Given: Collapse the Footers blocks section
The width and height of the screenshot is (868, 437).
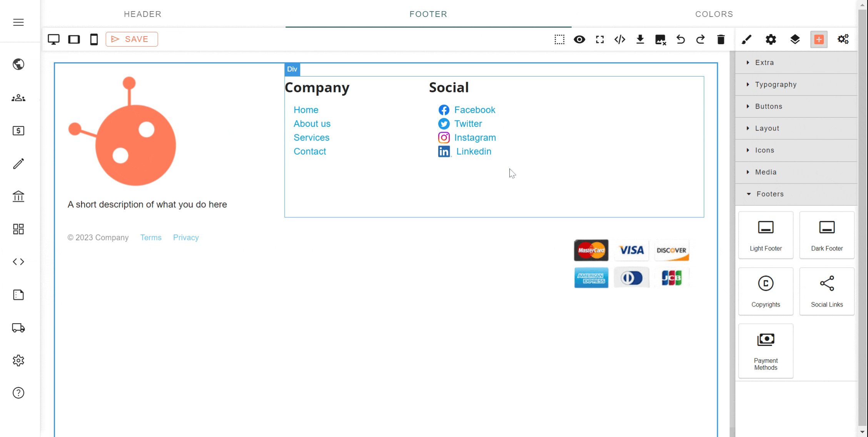Looking at the screenshot, I should pos(770,194).
